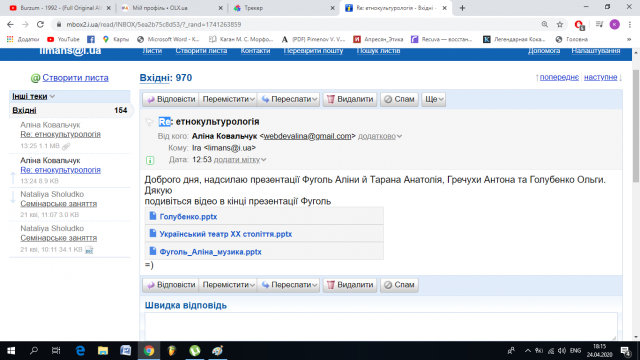Open Apps grid bookmark icon
The image size is (640, 360).
point(10,39)
